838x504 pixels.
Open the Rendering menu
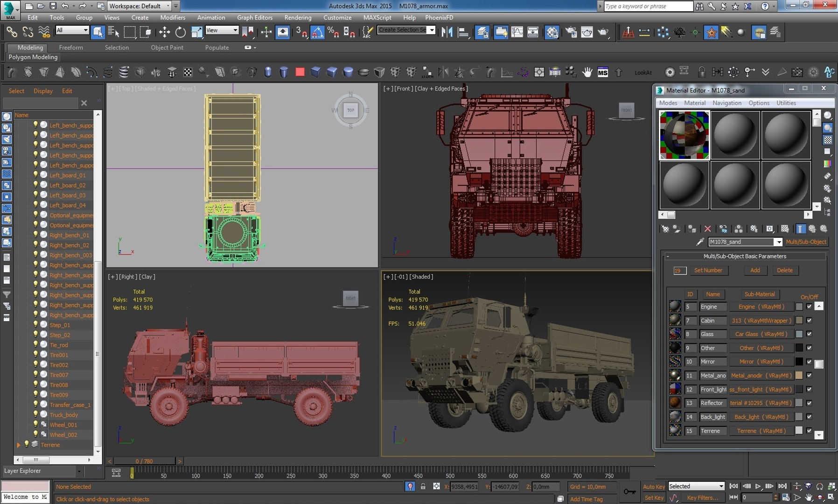(x=298, y=17)
